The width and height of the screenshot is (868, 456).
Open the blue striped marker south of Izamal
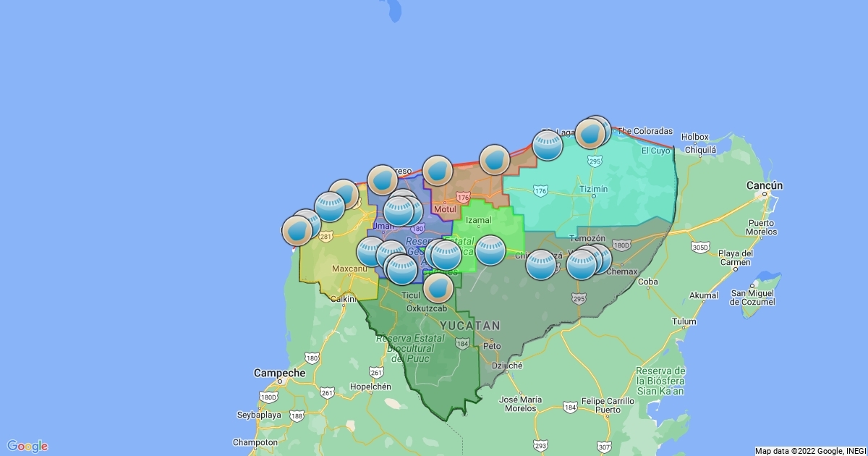(x=490, y=250)
